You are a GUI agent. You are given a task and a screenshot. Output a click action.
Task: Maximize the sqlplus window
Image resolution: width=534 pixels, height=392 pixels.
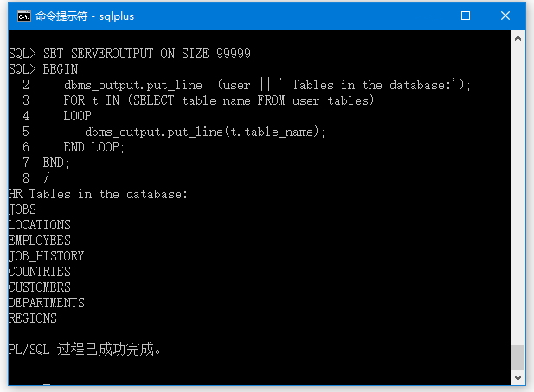[x=466, y=16]
